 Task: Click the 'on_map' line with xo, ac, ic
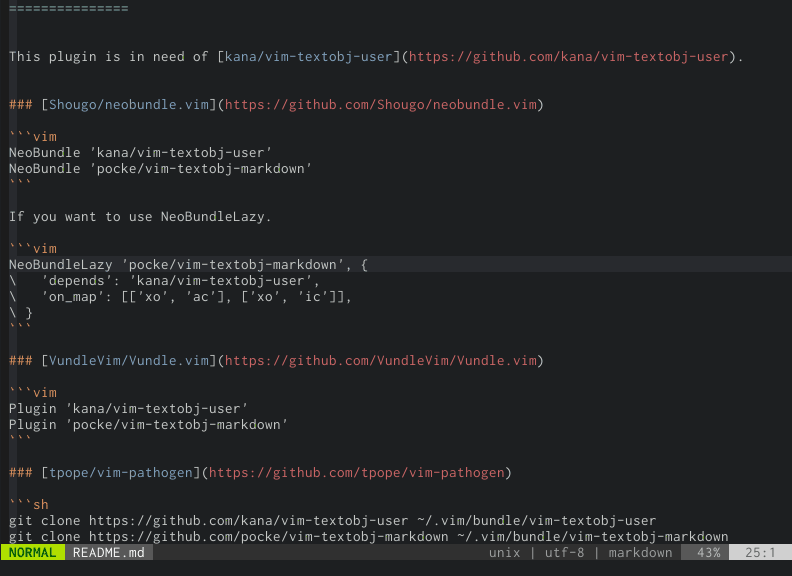180,297
